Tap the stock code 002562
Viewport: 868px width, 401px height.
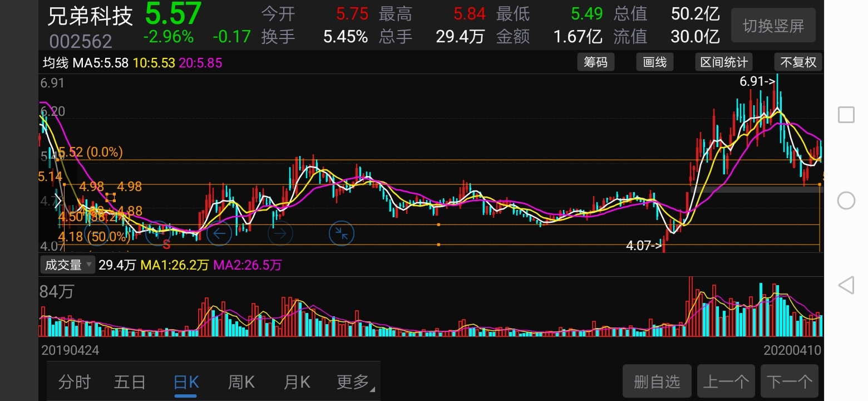81,42
